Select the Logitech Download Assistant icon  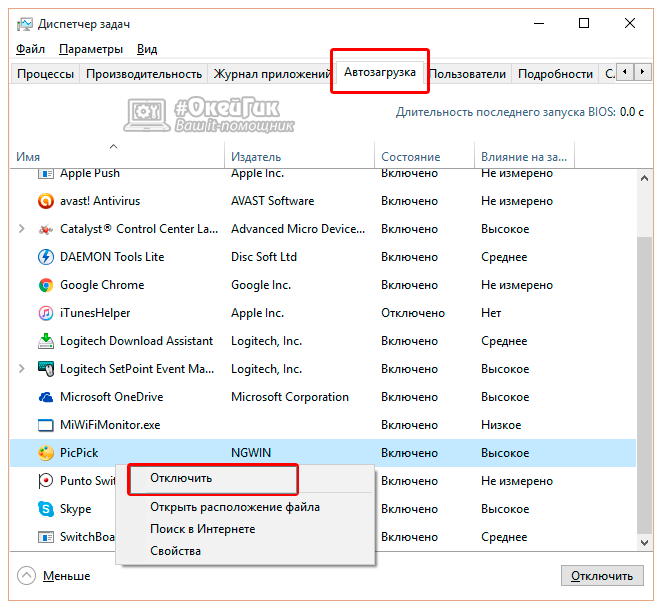click(45, 341)
